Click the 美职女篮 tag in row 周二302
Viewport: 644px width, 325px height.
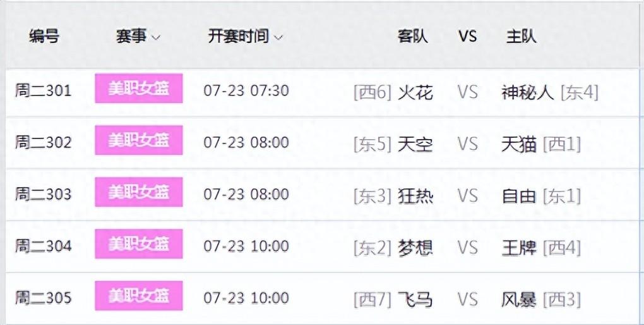click(x=139, y=140)
